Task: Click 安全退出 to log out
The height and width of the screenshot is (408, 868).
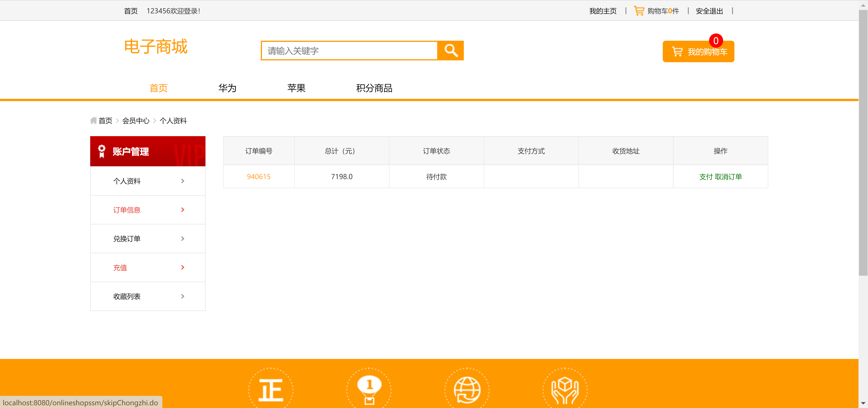Action: [x=709, y=10]
